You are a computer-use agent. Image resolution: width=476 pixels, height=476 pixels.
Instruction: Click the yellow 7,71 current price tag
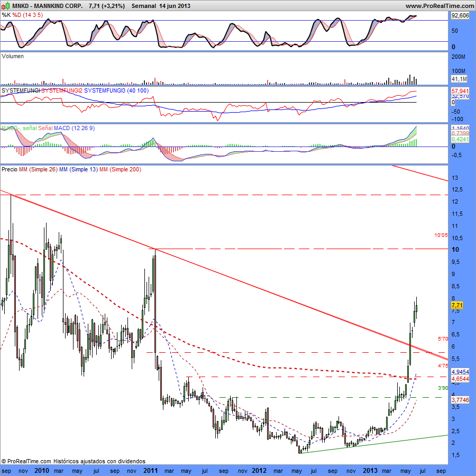tap(457, 305)
